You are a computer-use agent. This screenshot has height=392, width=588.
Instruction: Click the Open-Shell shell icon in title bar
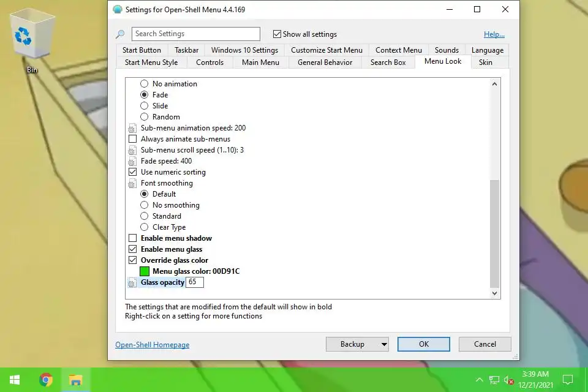pos(118,9)
